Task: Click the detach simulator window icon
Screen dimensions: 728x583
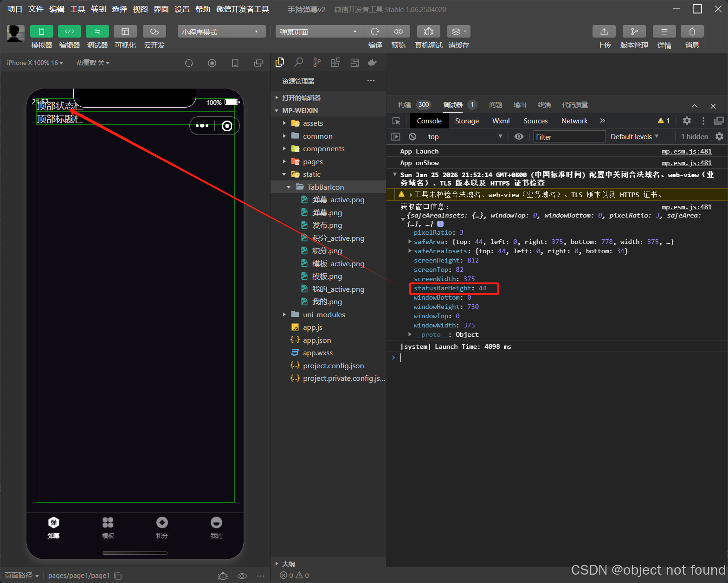Action: pyautogui.click(x=258, y=63)
